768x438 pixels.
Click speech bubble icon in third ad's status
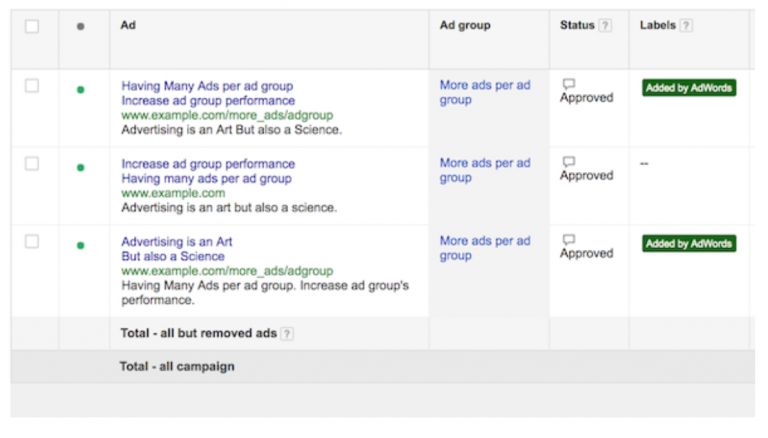click(x=569, y=240)
